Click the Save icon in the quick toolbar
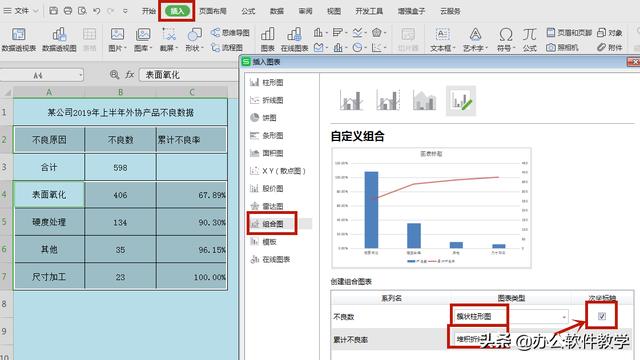Screen dimensions: 640x360 point(53,11)
